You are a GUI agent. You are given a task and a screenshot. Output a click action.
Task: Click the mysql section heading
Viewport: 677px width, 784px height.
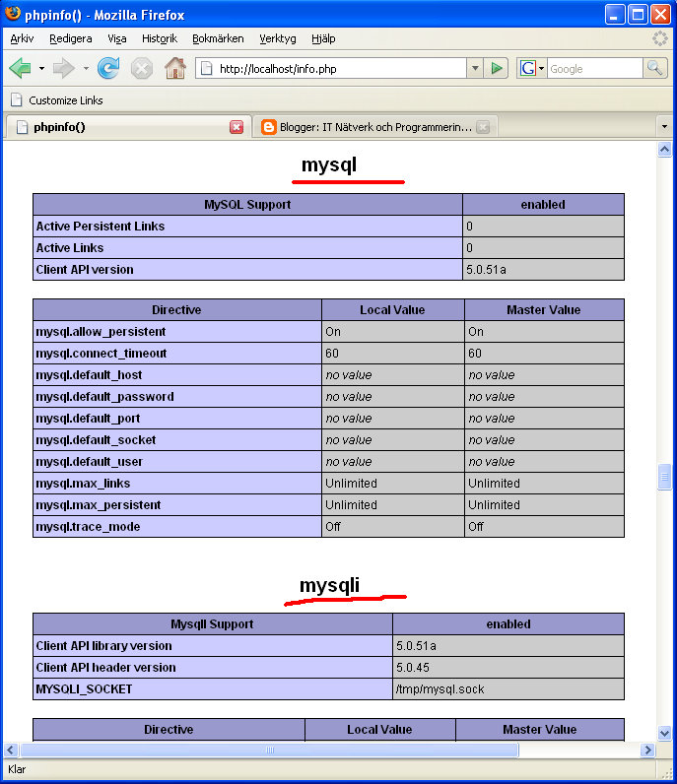coord(329,165)
